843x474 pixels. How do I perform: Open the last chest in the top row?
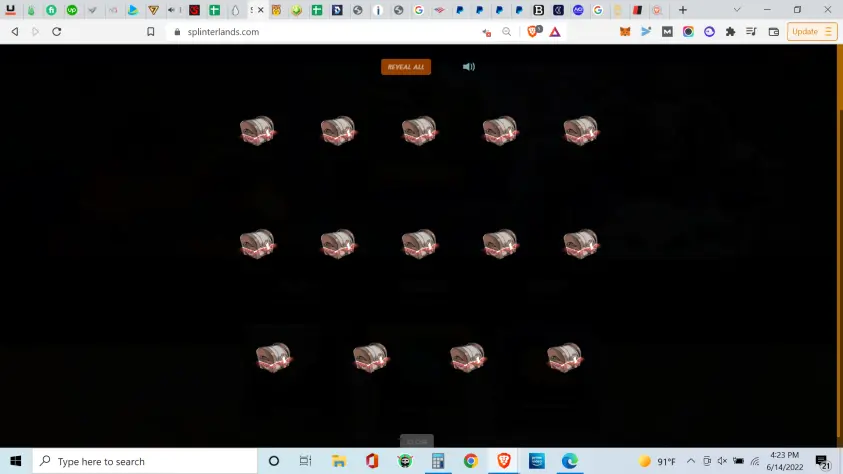(581, 131)
